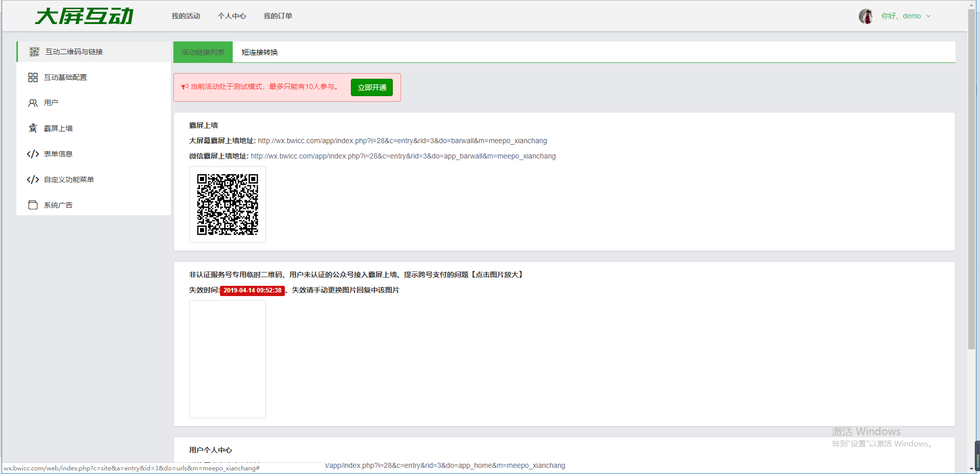This screenshot has height=474, width=980.
Task: Click the 用户 person icon in sidebar
Action: [33, 103]
